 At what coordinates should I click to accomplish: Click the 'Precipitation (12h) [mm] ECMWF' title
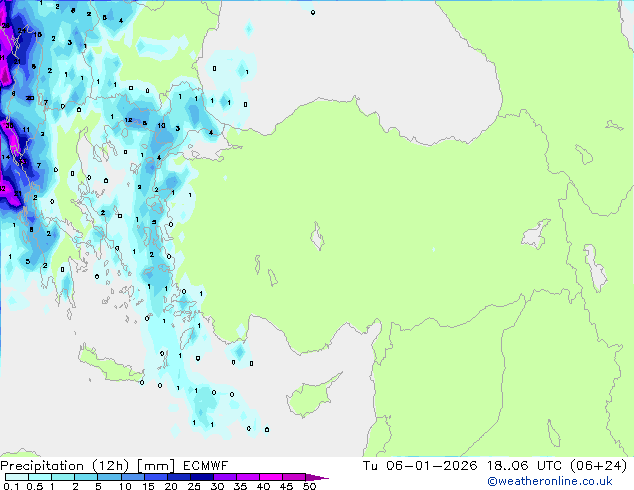(x=114, y=465)
